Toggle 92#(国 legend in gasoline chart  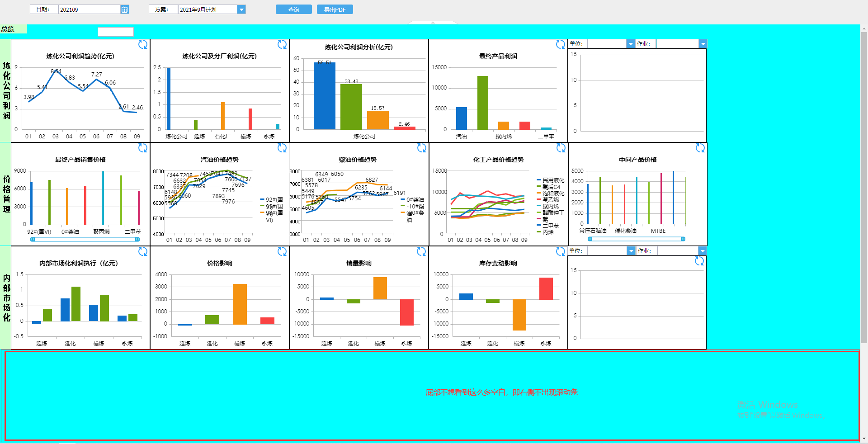pos(272,199)
